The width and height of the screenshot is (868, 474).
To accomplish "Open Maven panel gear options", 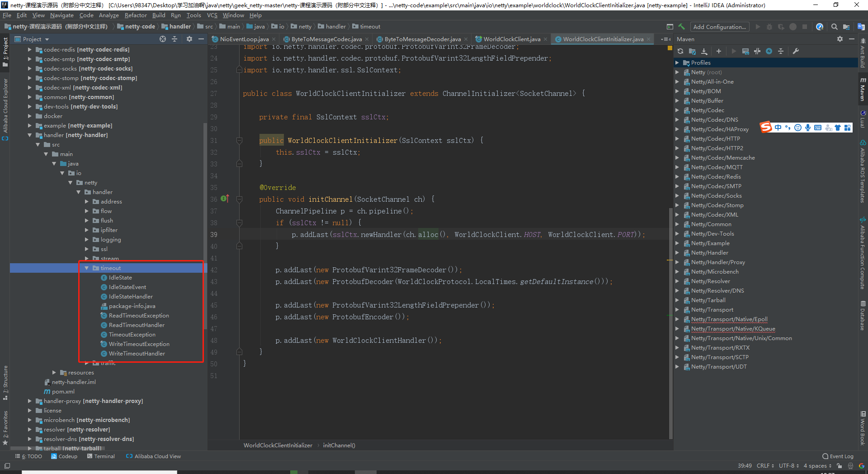I will (840, 39).
